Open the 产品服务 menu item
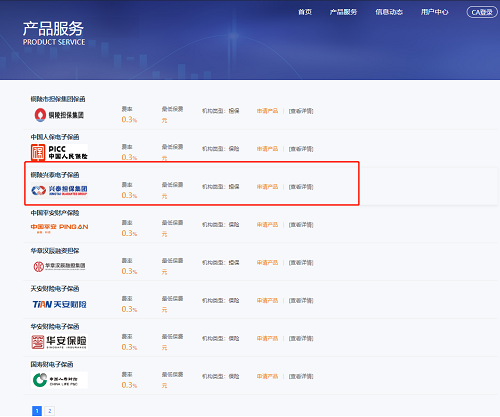 pyautogui.click(x=343, y=12)
